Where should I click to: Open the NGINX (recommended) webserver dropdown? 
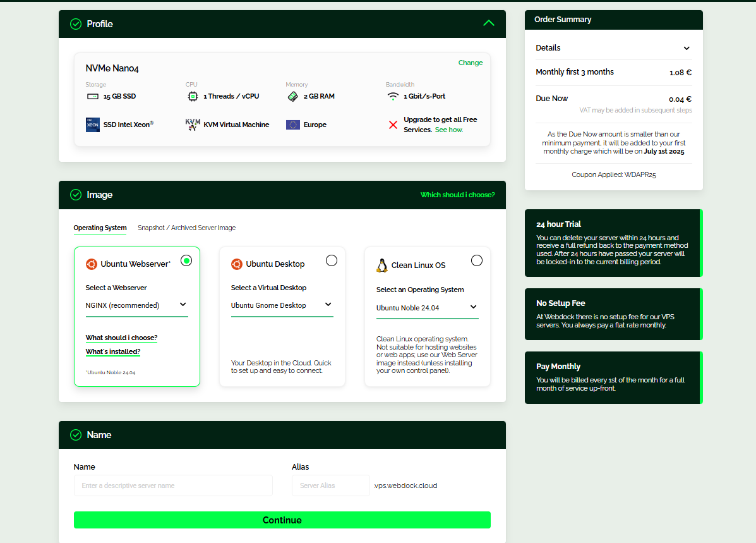(x=137, y=305)
